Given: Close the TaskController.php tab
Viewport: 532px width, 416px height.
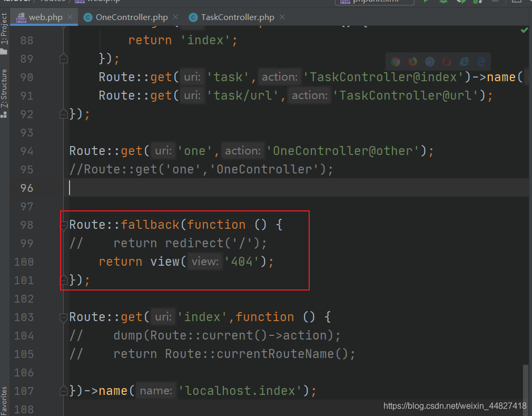Looking at the screenshot, I should click(282, 17).
